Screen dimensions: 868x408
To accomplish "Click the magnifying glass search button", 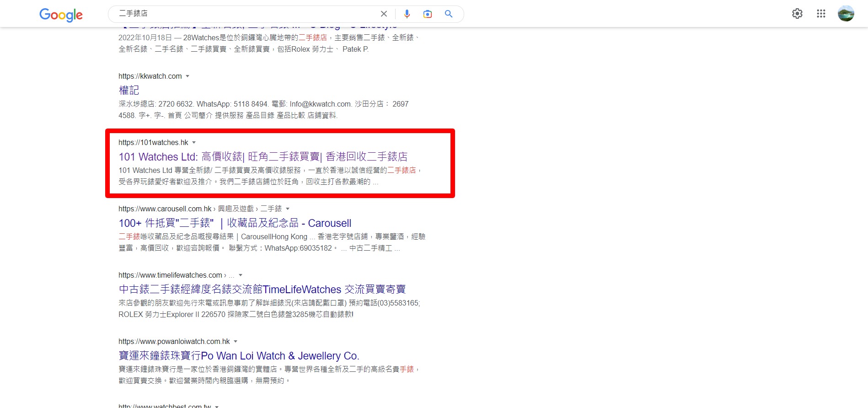I will [449, 14].
